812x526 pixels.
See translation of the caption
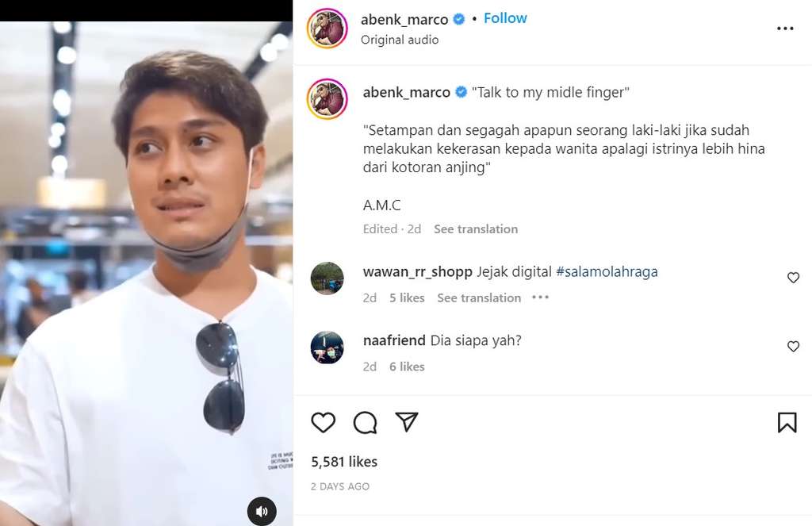coord(476,228)
